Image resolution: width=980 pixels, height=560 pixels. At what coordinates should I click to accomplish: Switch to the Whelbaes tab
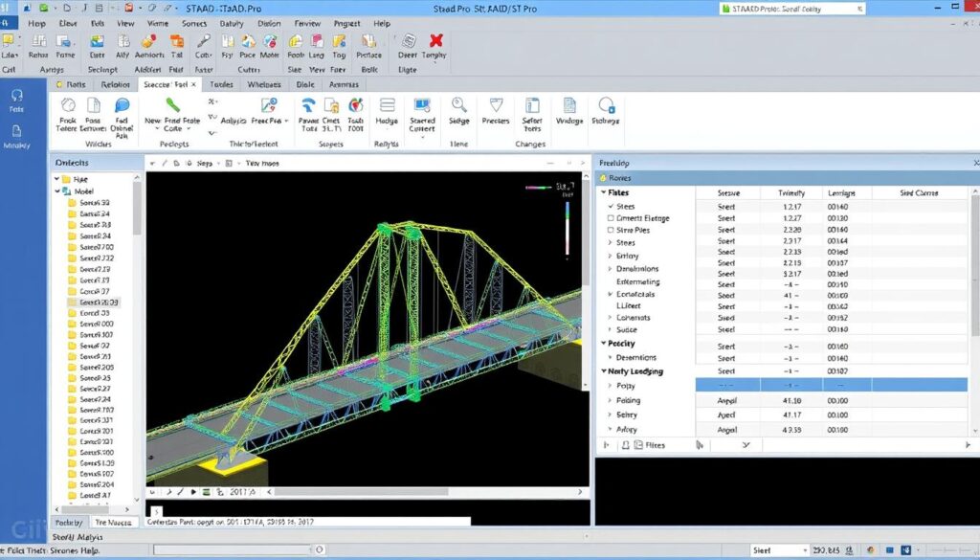[x=264, y=84]
